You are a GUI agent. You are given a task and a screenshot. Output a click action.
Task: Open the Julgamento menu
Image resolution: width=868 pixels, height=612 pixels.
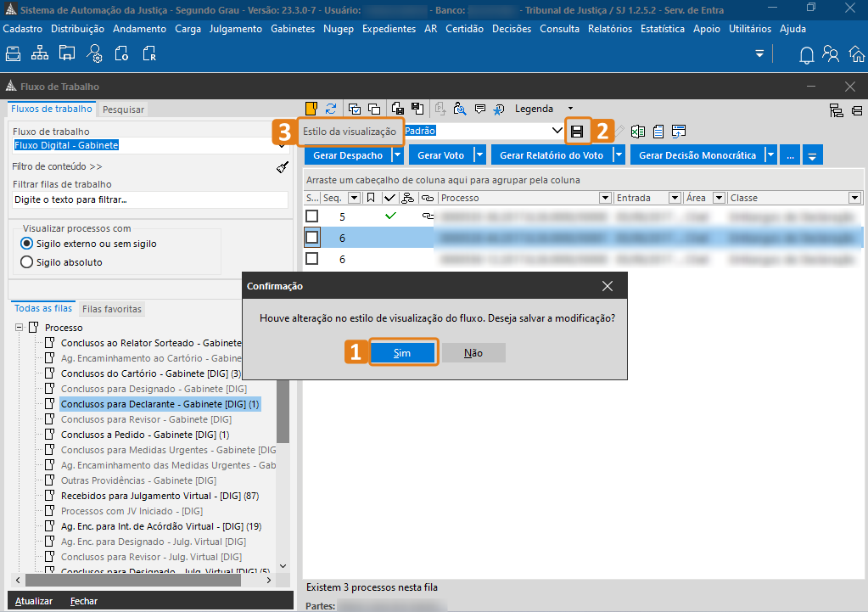click(236, 29)
